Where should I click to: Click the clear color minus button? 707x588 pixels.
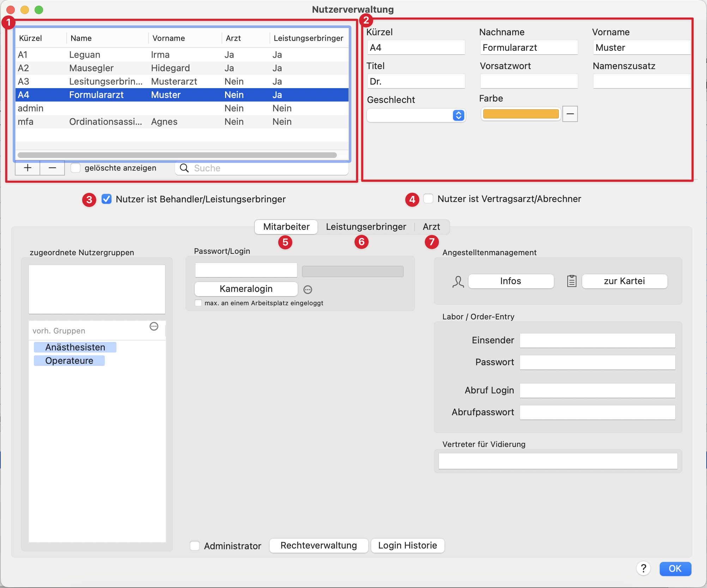click(570, 114)
